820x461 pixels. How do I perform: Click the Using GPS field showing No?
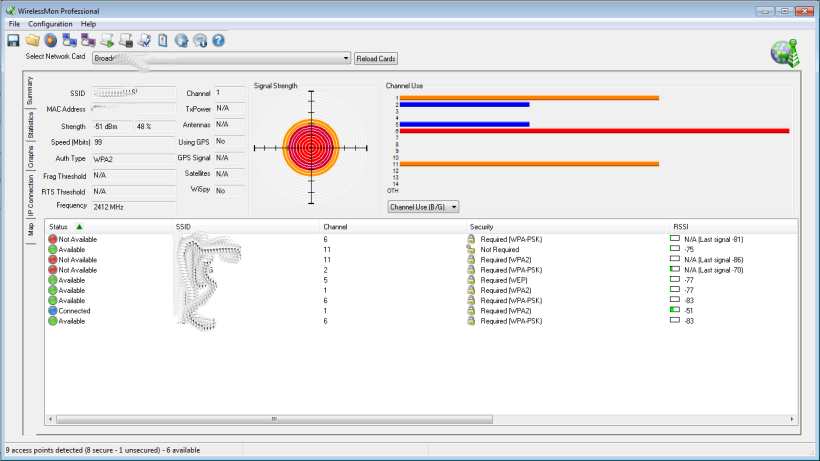(229, 142)
